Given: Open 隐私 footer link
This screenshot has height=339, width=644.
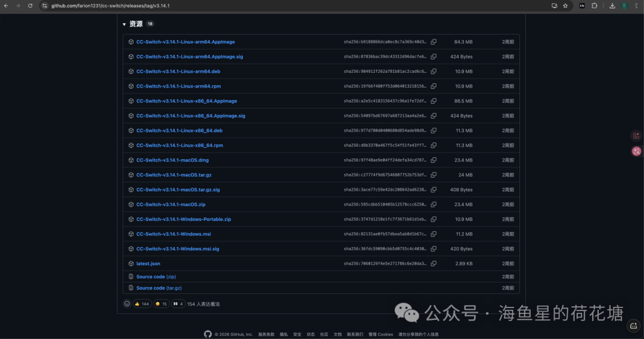Looking at the screenshot, I should (284, 334).
